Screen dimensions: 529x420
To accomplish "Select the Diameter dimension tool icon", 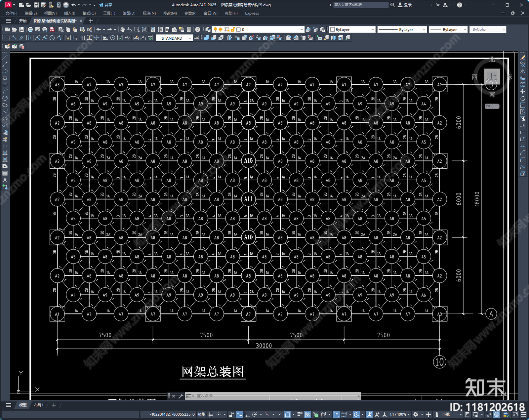I will click(52, 38).
